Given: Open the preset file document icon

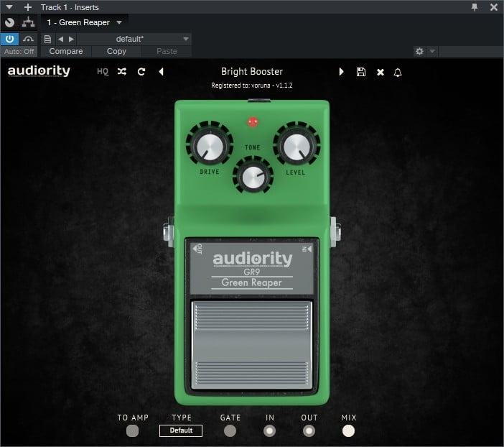Looking at the screenshot, I should (47, 40).
